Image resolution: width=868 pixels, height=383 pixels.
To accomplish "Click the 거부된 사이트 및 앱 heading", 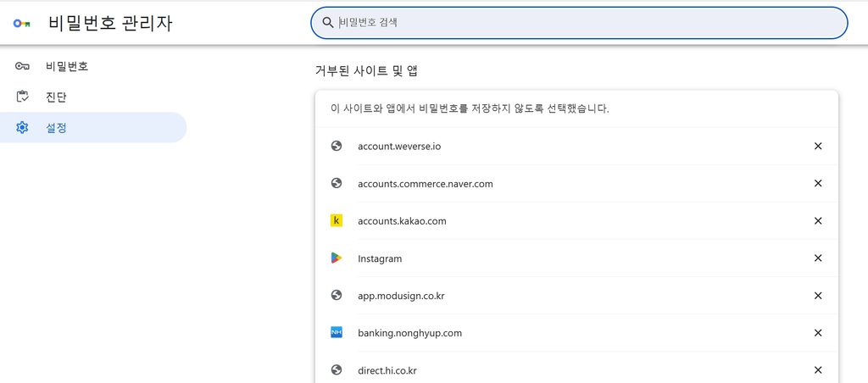I will [366, 71].
